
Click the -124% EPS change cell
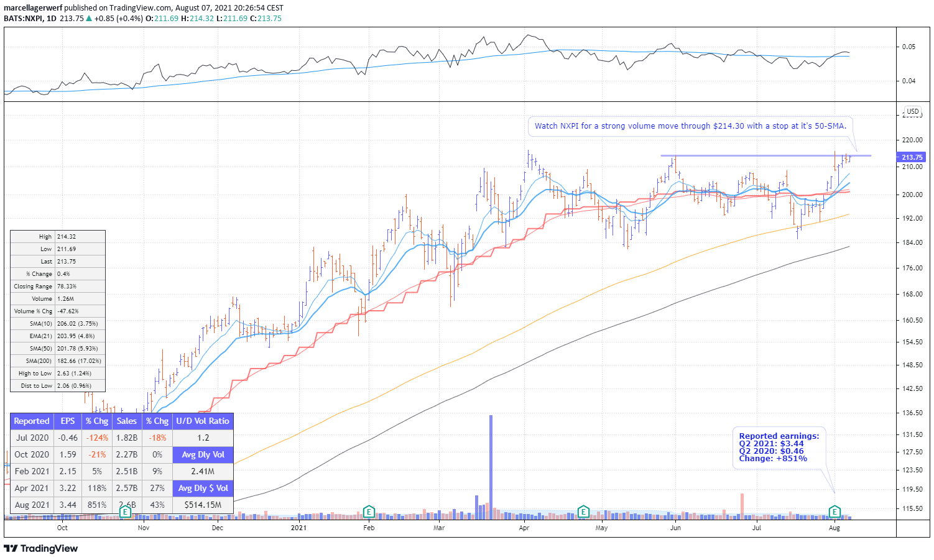pos(97,438)
